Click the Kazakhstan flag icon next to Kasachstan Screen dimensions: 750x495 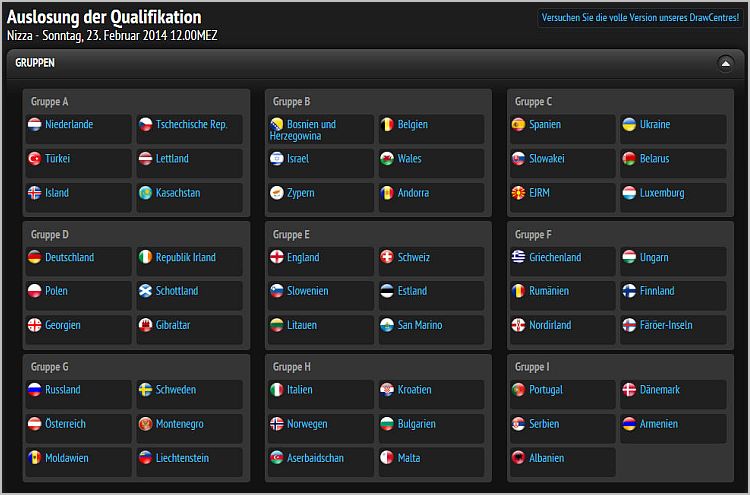145,193
